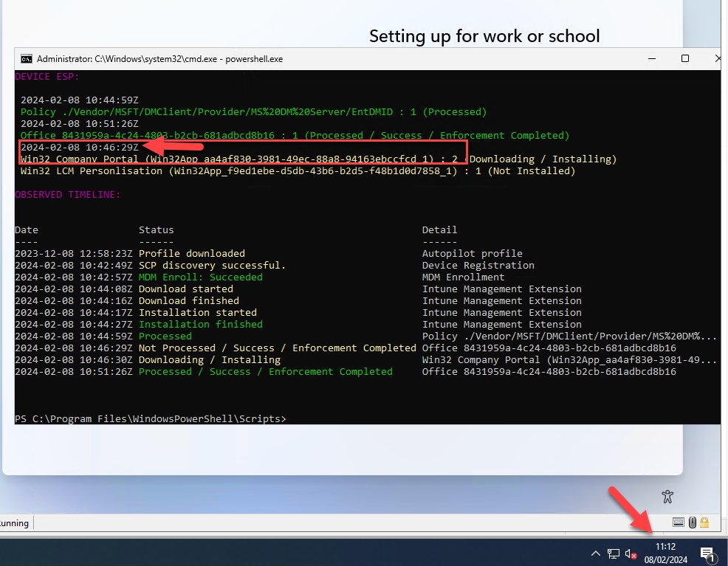Maximize the Administrator cmd.exe window
The height and width of the screenshot is (566, 728).
coord(685,58)
